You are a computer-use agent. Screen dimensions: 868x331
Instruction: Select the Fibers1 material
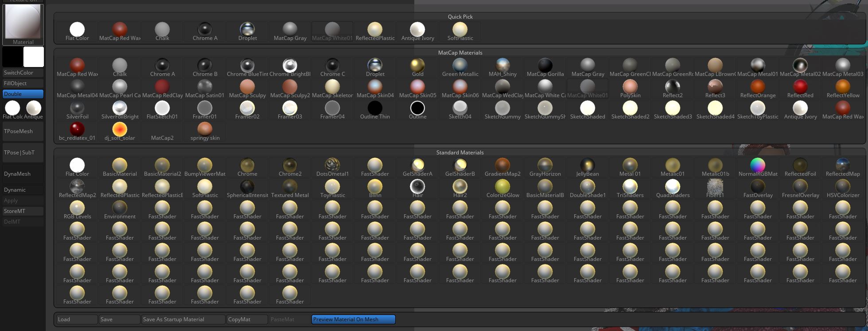(x=715, y=189)
